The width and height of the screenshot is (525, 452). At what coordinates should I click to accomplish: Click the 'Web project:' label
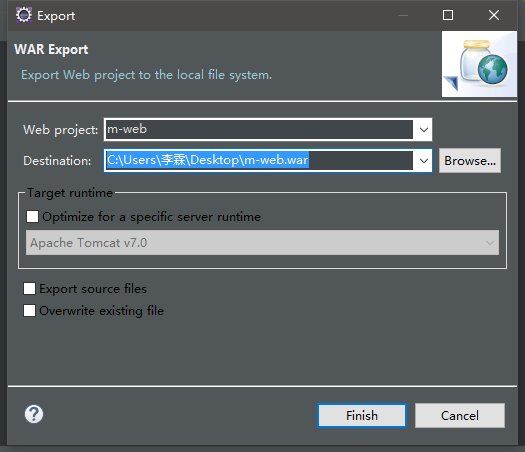pyautogui.click(x=61, y=130)
